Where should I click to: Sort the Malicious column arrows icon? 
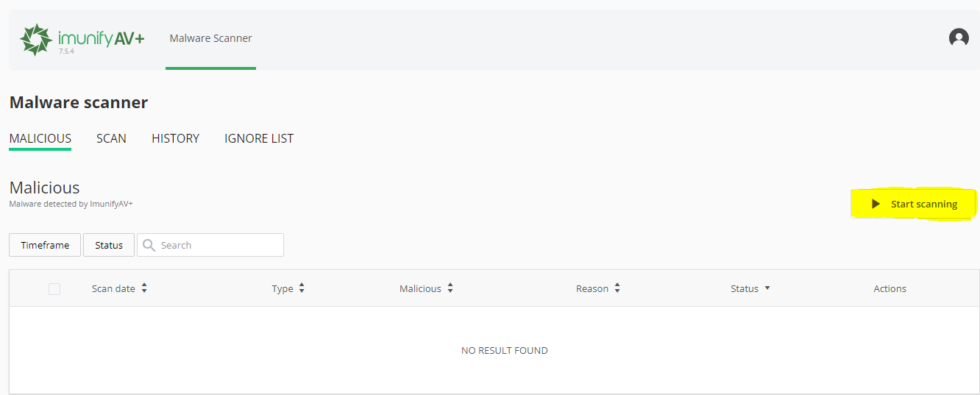[x=450, y=288]
